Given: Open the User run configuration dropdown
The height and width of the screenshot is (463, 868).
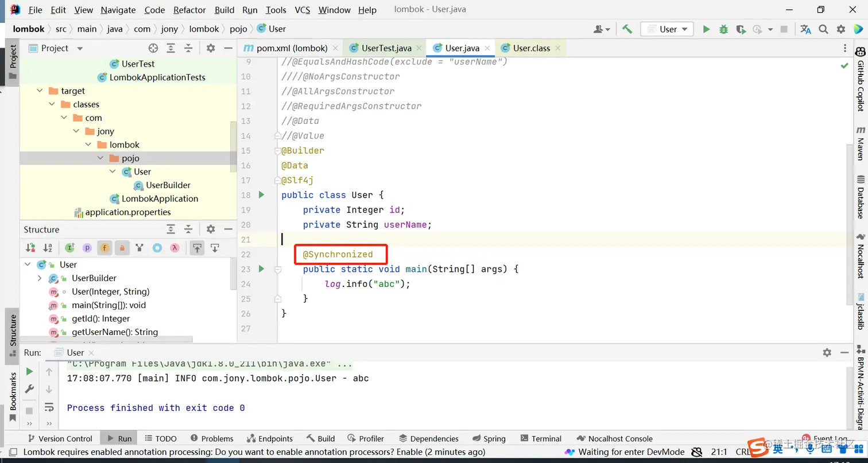Looking at the screenshot, I should (667, 29).
